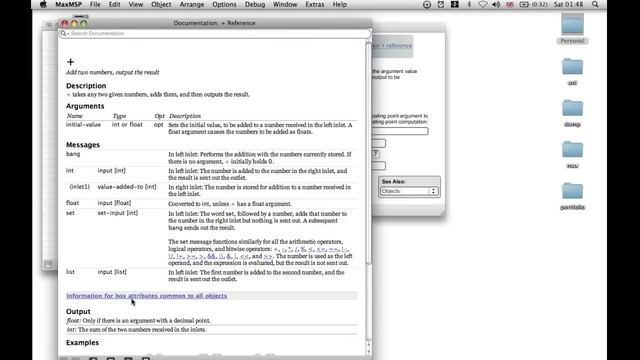Image resolution: width=640 pixels, height=360 pixels.
Task: Click the long object box in help patcher
Action: 400,131
